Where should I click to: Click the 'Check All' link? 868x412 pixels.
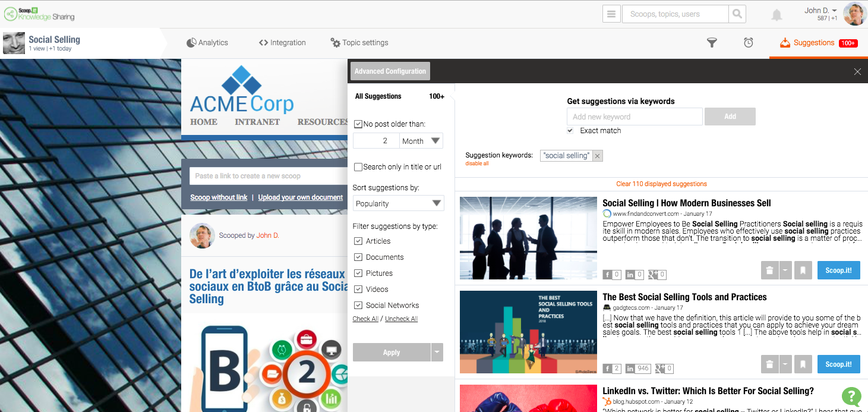pos(365,319)
